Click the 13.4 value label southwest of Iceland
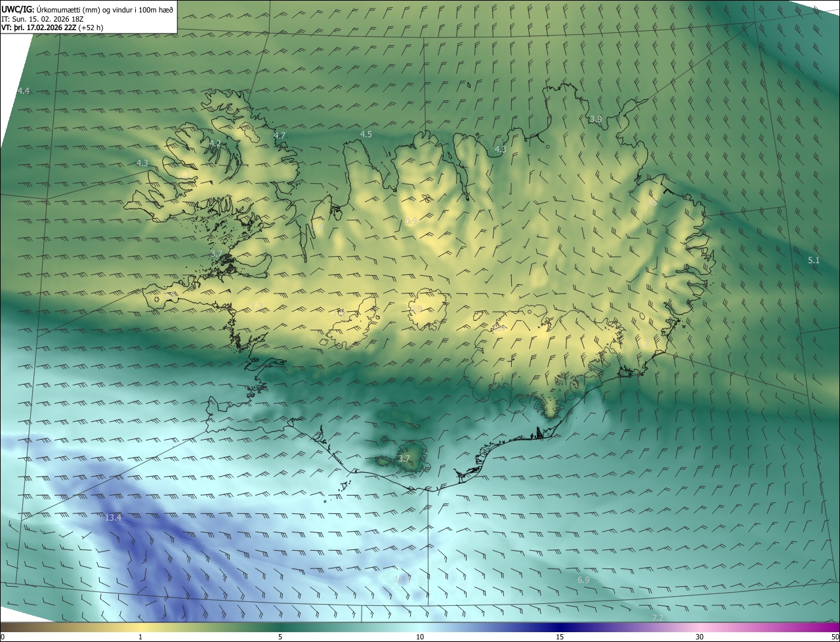 click(x=114, y=517)
